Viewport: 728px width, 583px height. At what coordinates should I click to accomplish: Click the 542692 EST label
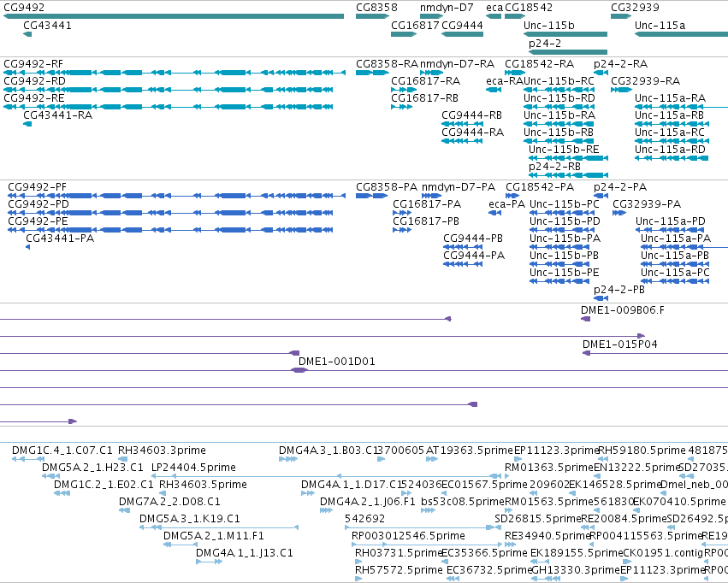(x=365, y=519)
